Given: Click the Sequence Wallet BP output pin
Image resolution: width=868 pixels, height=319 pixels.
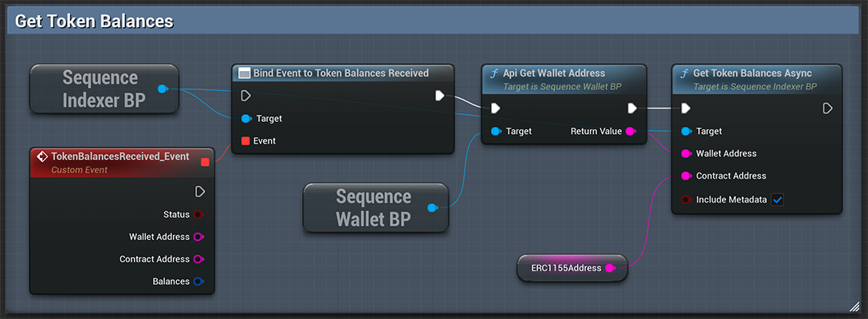Looking at the screenshot, I should click(x=432, y=208).
